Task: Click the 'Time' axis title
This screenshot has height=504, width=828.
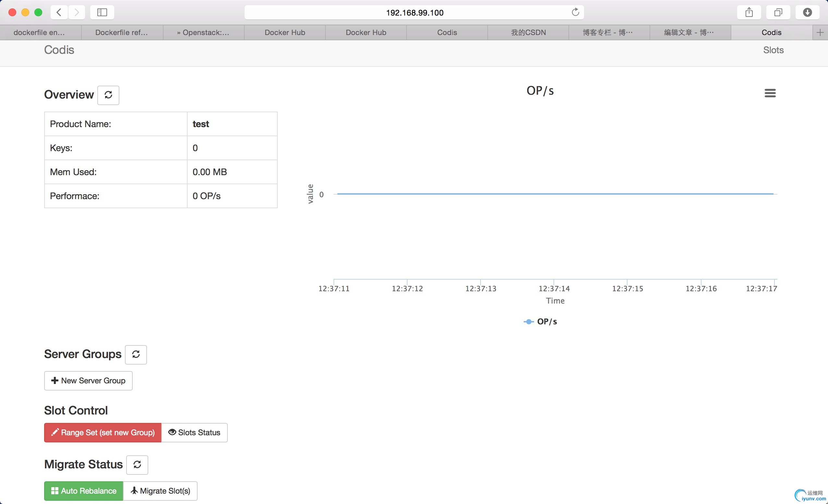Action: pyautogui.click(x=555, y=301)
